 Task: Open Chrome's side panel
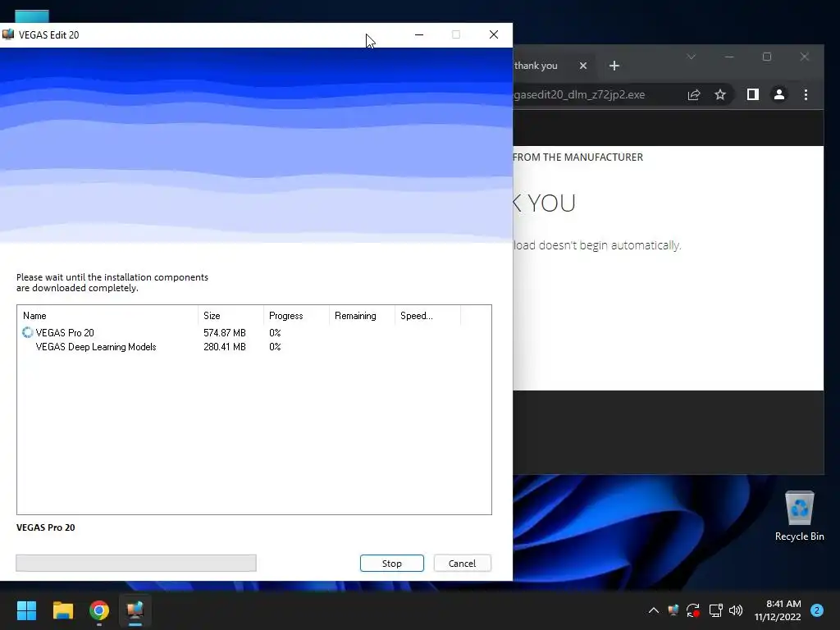(753, 95)
